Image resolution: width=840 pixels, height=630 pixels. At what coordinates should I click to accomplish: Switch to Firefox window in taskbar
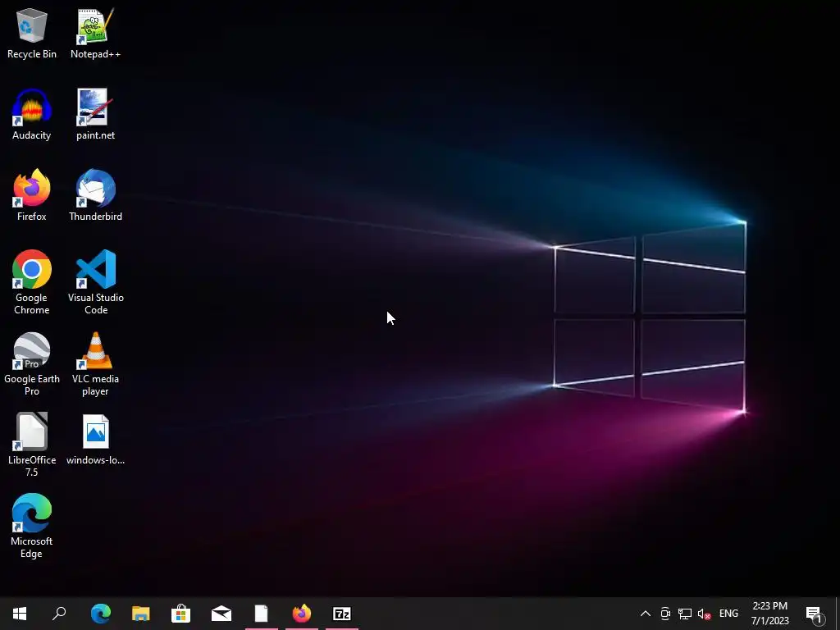[302, 614]
